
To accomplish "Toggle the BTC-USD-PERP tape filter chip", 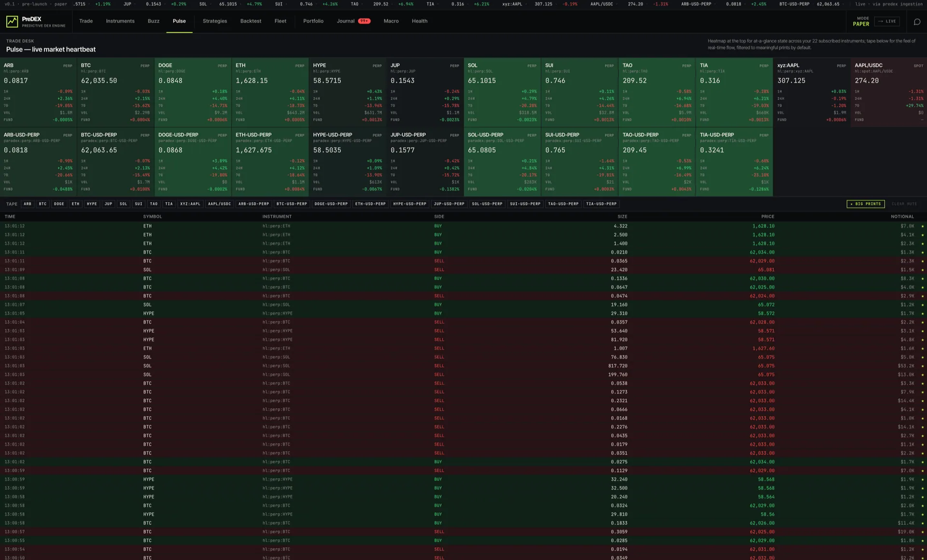I will pyautogui.click(x=292, y=204).
